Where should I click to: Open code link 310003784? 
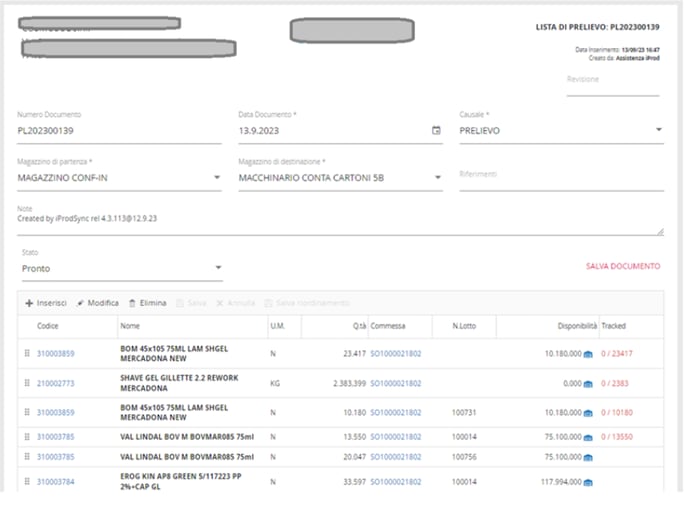[56, 482]
